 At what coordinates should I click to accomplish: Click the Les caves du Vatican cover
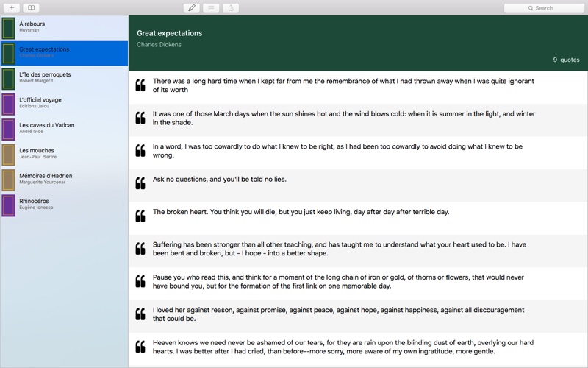point(8,130)
